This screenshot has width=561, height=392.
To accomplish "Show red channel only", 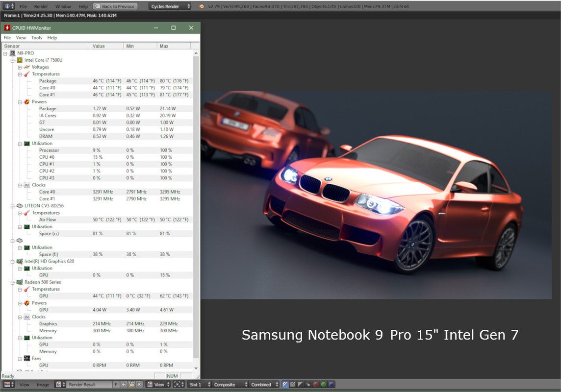I will pyautogui.click(x=316, y=385).
